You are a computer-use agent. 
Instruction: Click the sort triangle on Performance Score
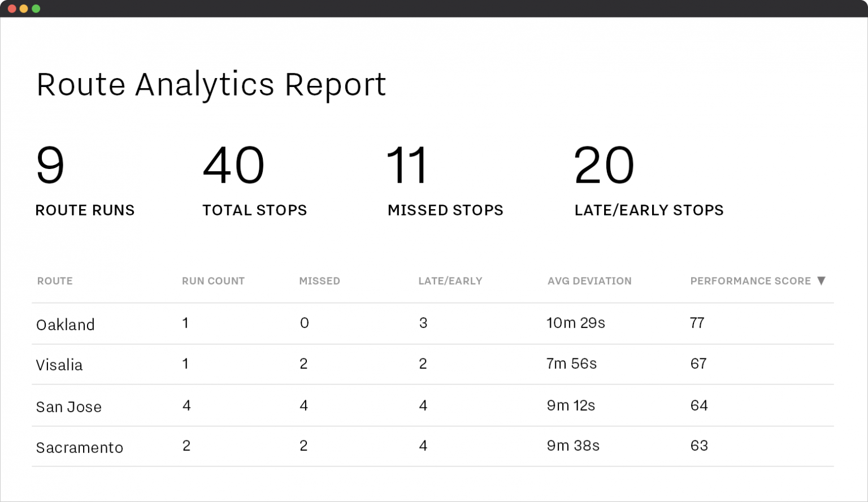tap(822, 280)
